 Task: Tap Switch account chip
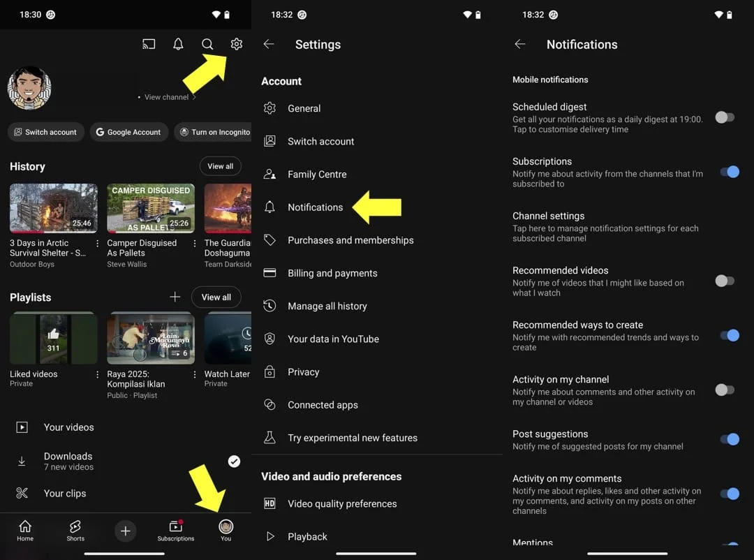(x=45, y=132)
